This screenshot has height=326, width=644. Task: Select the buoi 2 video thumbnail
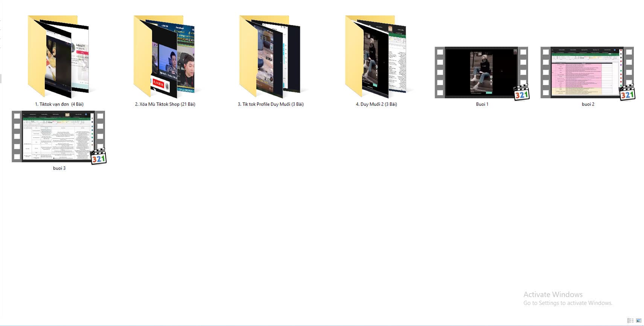click(x=588, y=73)
